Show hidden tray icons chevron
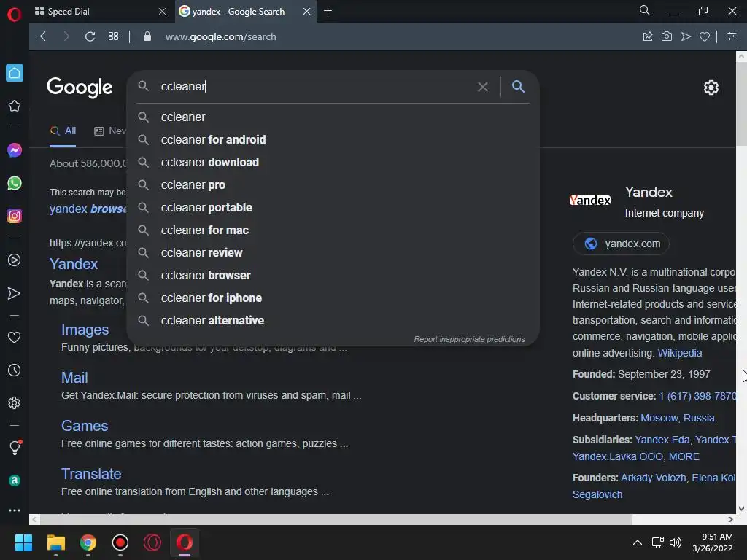747x560 pixels. pyautogui.click(x=637, y=542)
